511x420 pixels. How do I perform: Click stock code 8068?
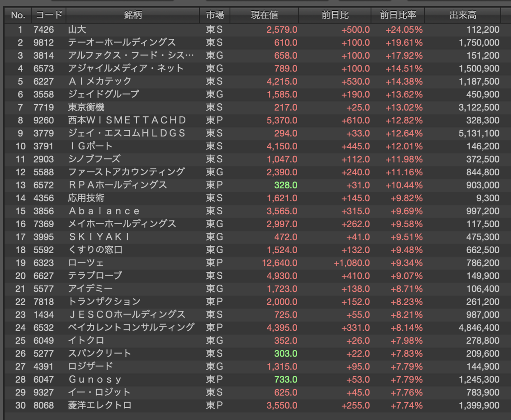click(x=44, y=405)
